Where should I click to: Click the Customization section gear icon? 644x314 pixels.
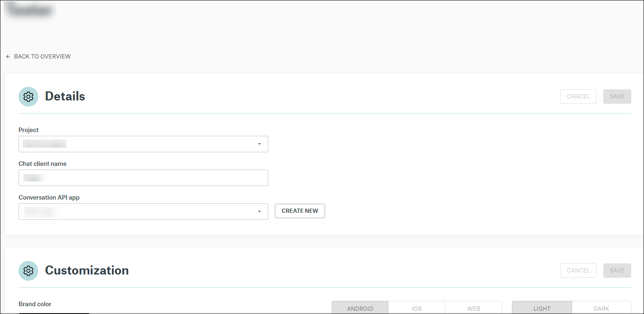[x=28, y=270]
